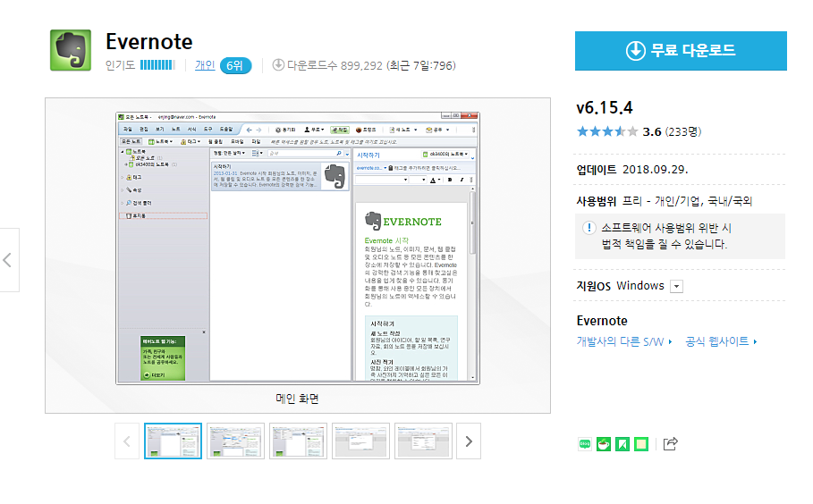Click the share arrow icon
813x504 pixels.
[671, 443]
